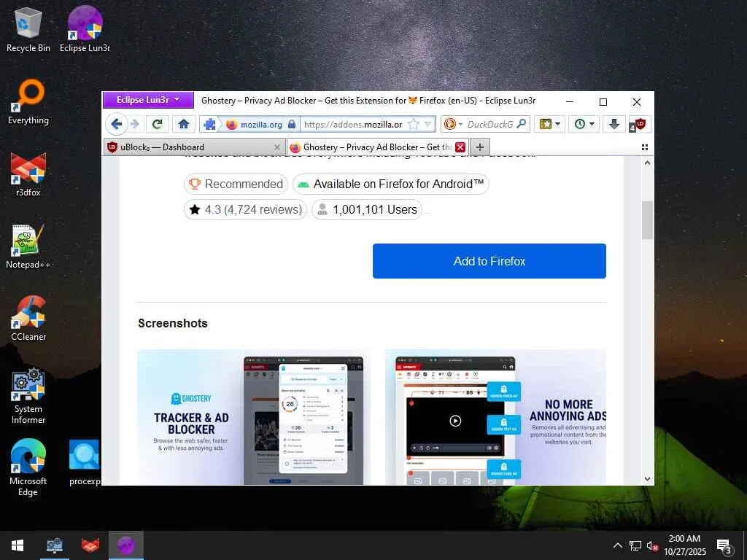Focus the addons.mozilla.org URL field

click(x=353, y=124)
